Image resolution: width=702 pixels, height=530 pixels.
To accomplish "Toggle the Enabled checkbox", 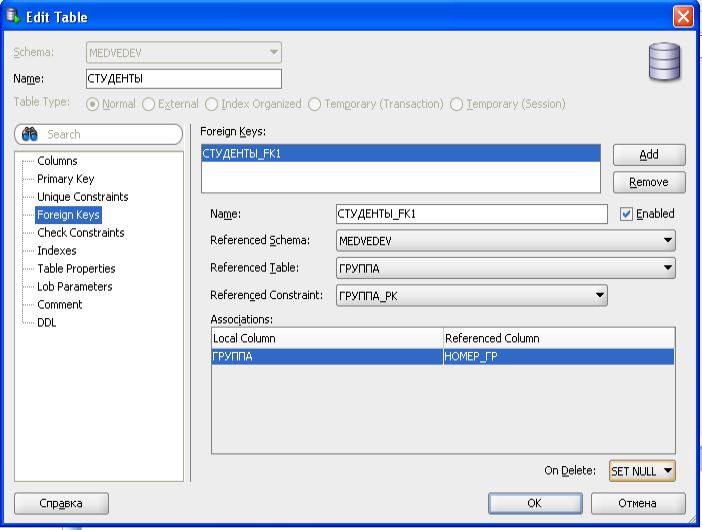I will (626, 214).
